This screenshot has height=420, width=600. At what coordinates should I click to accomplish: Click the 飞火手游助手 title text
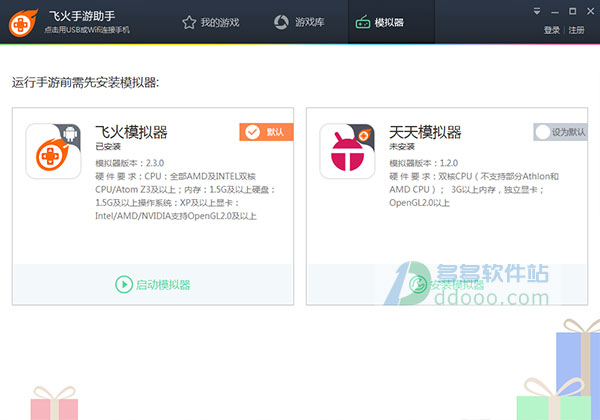82,16
